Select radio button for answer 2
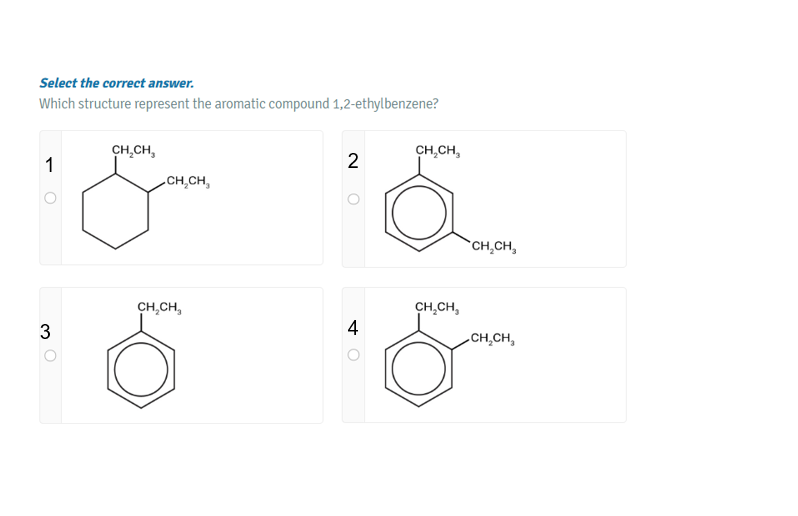 point(352,198)
